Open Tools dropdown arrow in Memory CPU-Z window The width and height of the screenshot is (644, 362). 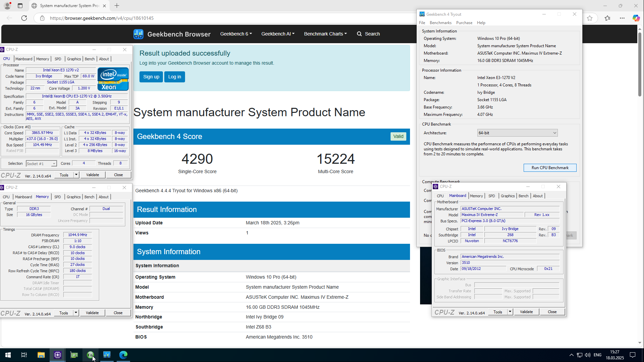pyautogui.click(x=76, y=313)
